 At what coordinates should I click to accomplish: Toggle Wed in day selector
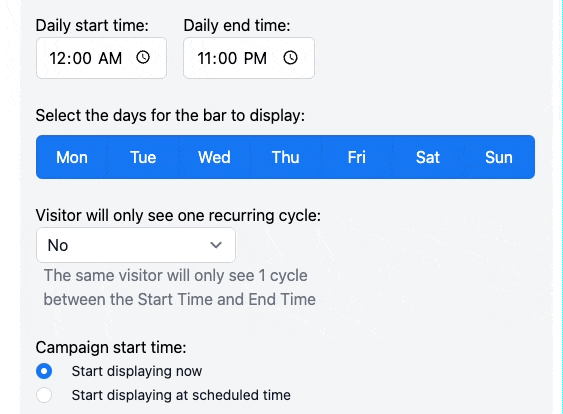click(x=214, y=157)
